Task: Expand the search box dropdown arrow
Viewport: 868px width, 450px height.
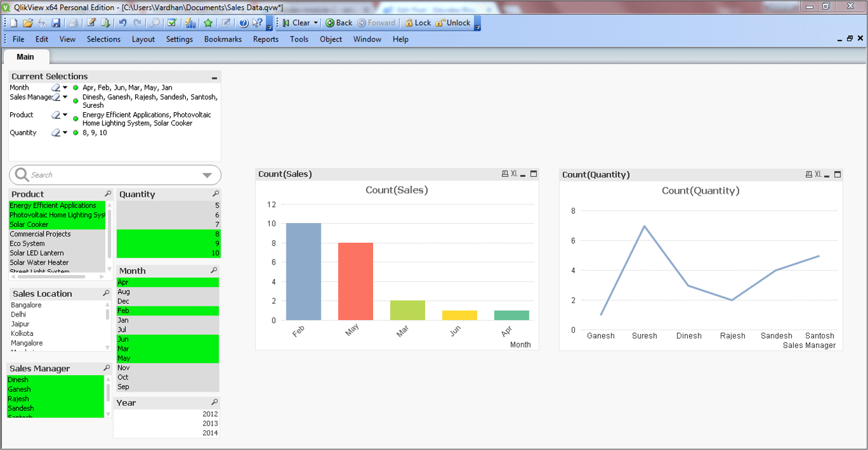Action: pos(207,175)
